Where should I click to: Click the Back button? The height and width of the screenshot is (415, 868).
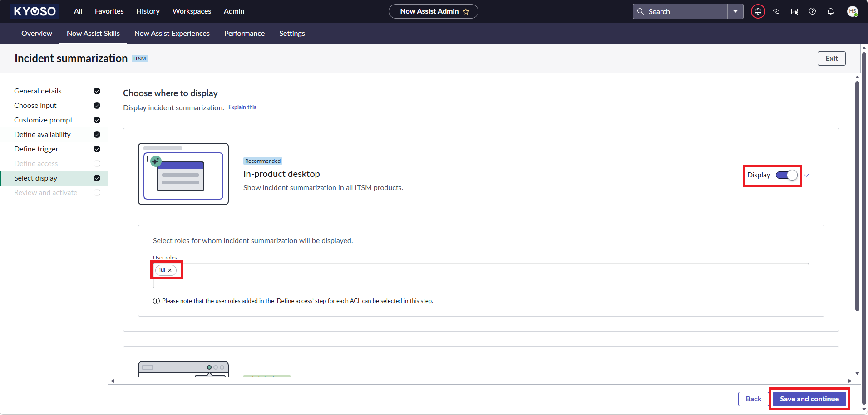click(754, 399)
